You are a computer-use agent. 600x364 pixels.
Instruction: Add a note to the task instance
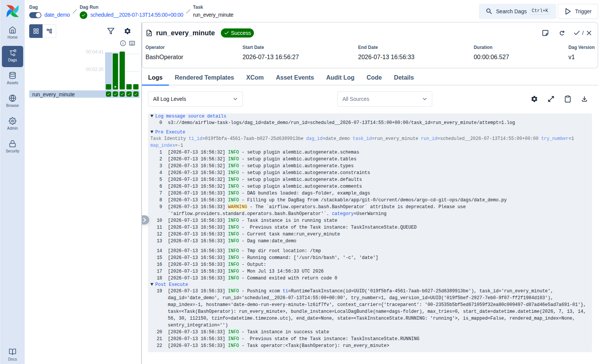click(545, 33)
